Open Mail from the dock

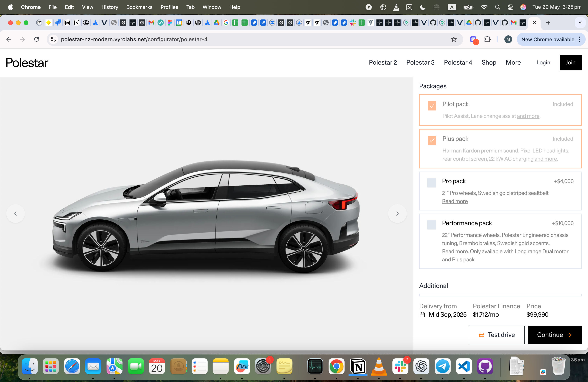(x=93, y=366)
